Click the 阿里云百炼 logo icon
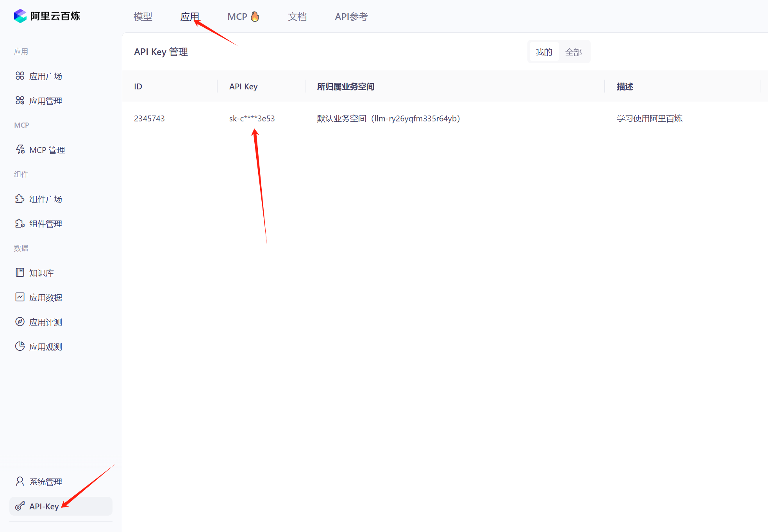This screenshot has width=768, height=532. tap(20, 16)
